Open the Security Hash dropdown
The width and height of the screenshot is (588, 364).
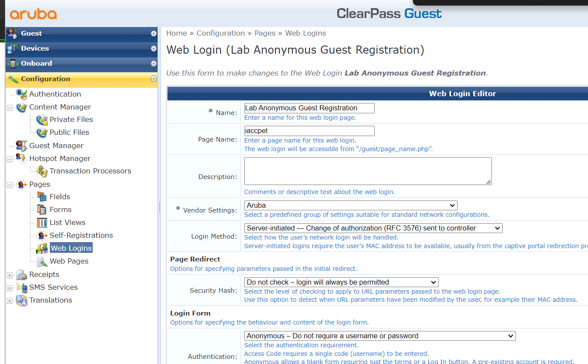click(341, 282)
